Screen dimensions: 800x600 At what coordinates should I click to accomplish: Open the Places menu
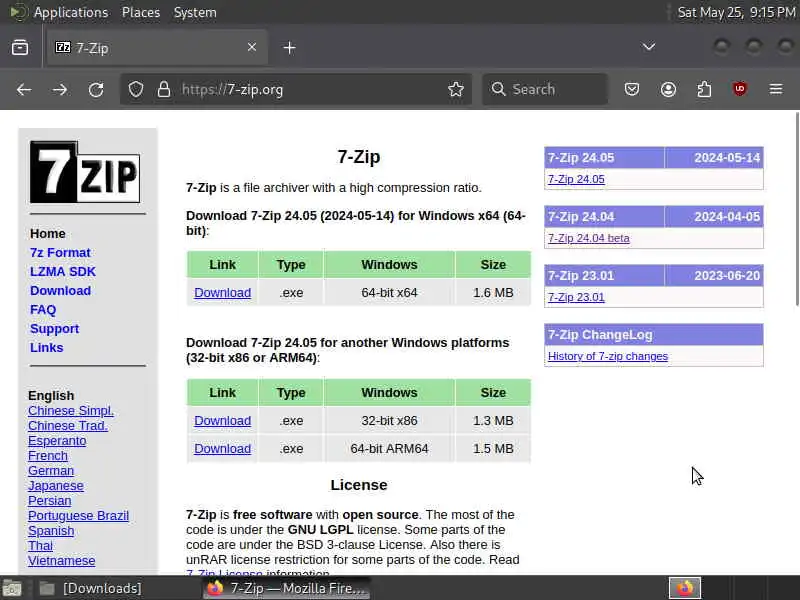pos(141,12)
